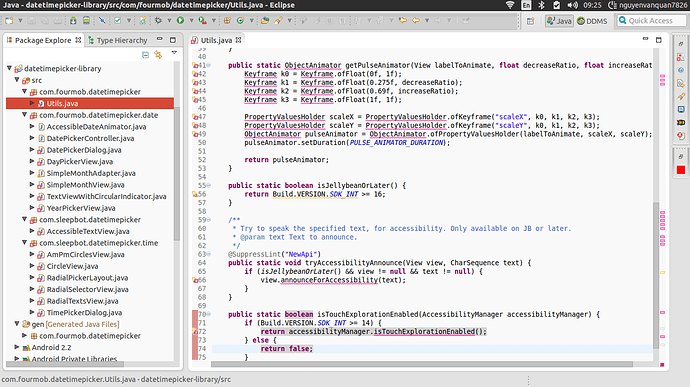Image resolution: width=690 pixels, height=387 pixels.
Task: Open the Declaration view from right trim bar
Action: (x=681, y=83)
